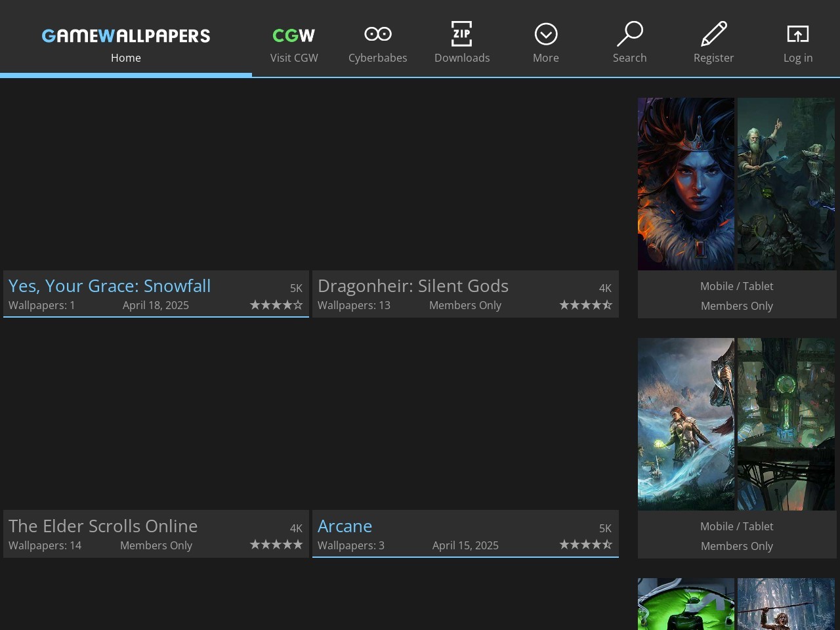Go to the Home tab label

126,58
